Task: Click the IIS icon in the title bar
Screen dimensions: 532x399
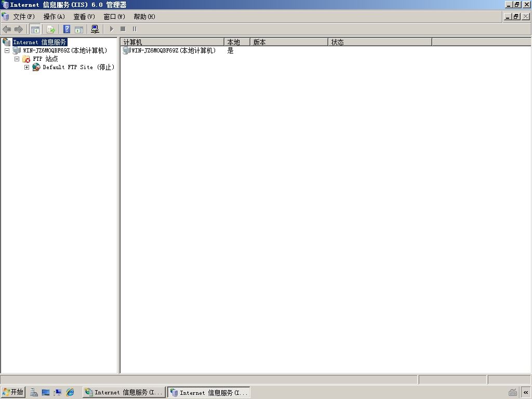Action: tap(5, 5)
